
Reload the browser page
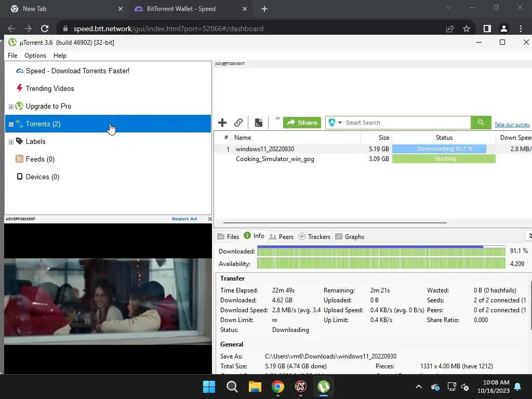pyautogui.click(x=45, y=29)
